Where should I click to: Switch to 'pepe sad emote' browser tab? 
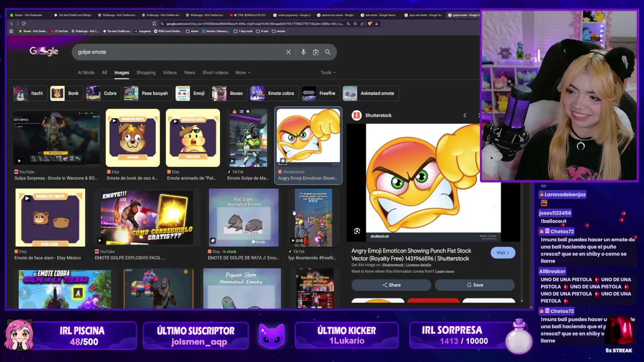tap(423, 15)
